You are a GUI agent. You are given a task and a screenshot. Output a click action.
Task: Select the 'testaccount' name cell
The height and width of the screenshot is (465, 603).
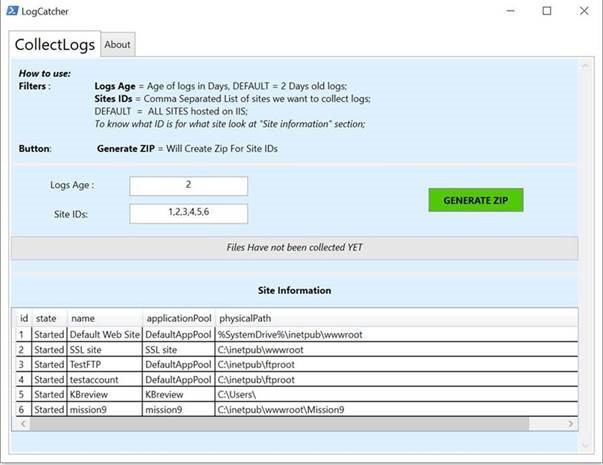point(105,380)
